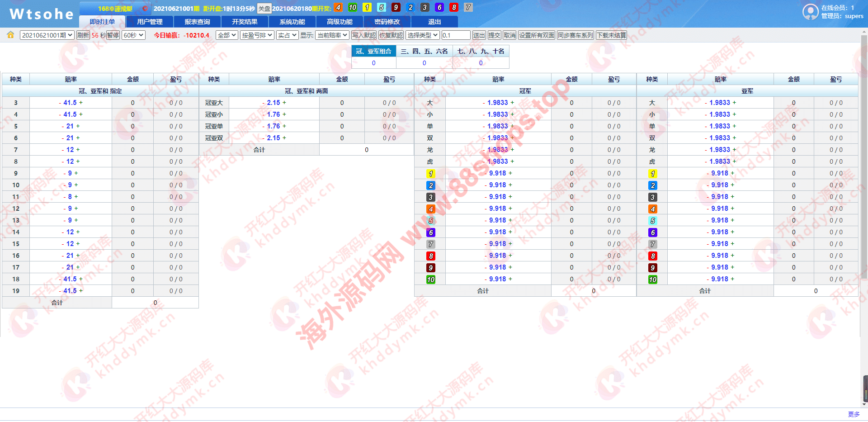Click the green number 10 ball under 亚军
This screenshot has width=868, height=422.
pyautogui.click(x=652, y=280)
